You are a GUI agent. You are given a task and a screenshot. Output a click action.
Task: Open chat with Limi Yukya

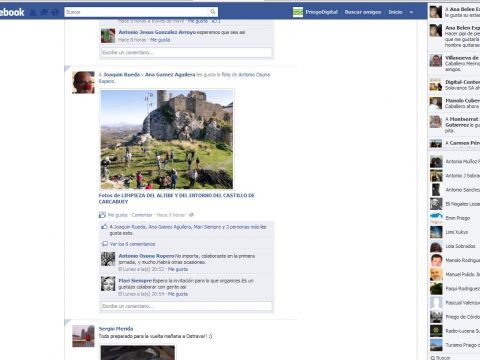(x=455, y=232)
